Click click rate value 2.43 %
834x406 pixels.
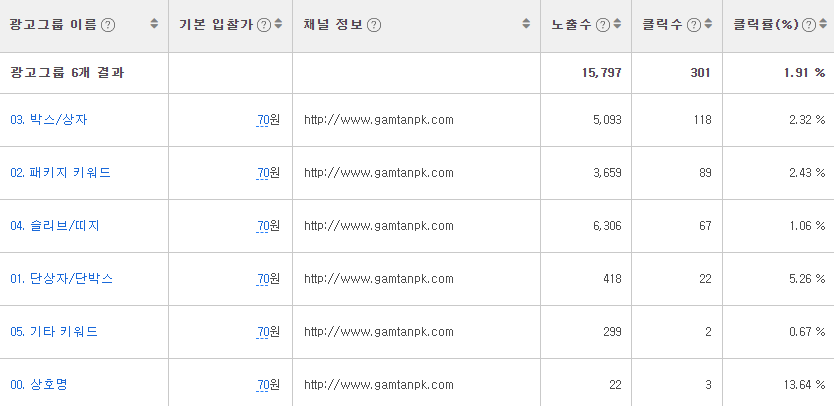click(x=807, y=173)
